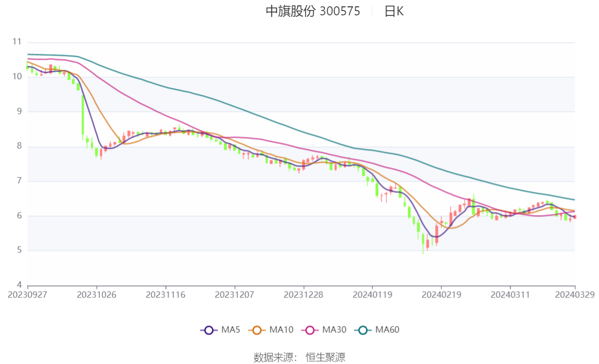Click the price axis label 8

coord(19,146)
